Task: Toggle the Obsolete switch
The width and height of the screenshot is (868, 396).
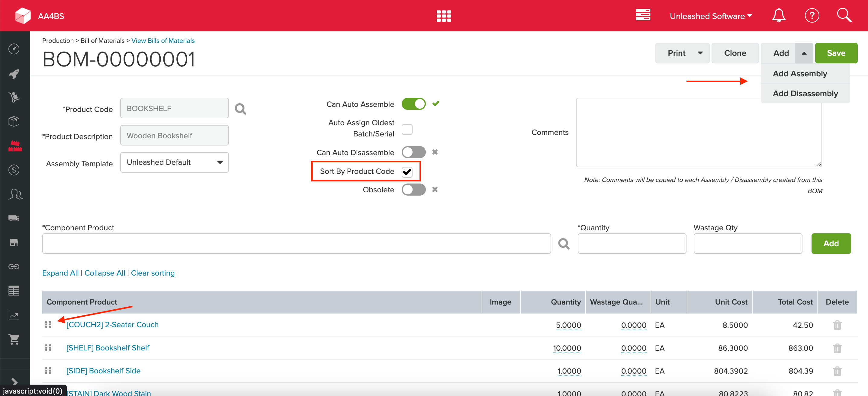Action: 413,189
